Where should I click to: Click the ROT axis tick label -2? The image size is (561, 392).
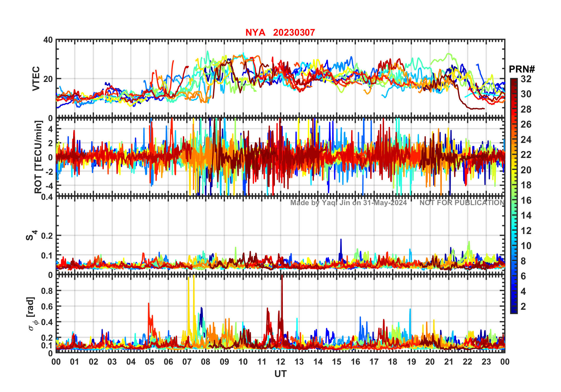pyautogui.click(x=50, y=172)
